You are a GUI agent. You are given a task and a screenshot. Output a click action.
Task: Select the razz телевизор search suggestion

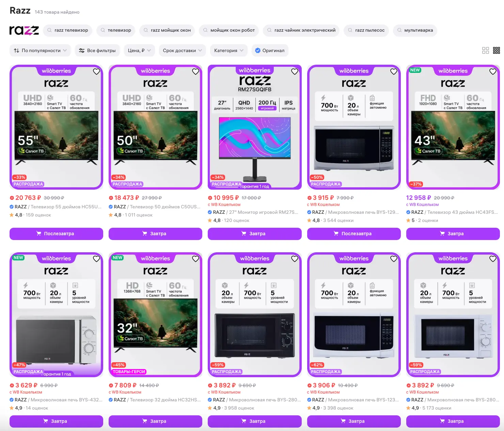pos(68,30)
